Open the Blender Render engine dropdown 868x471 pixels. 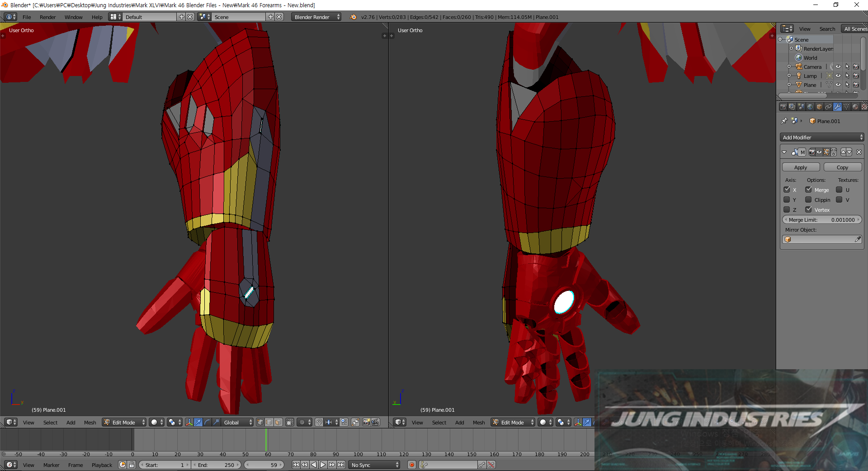(x=316, y=17)
